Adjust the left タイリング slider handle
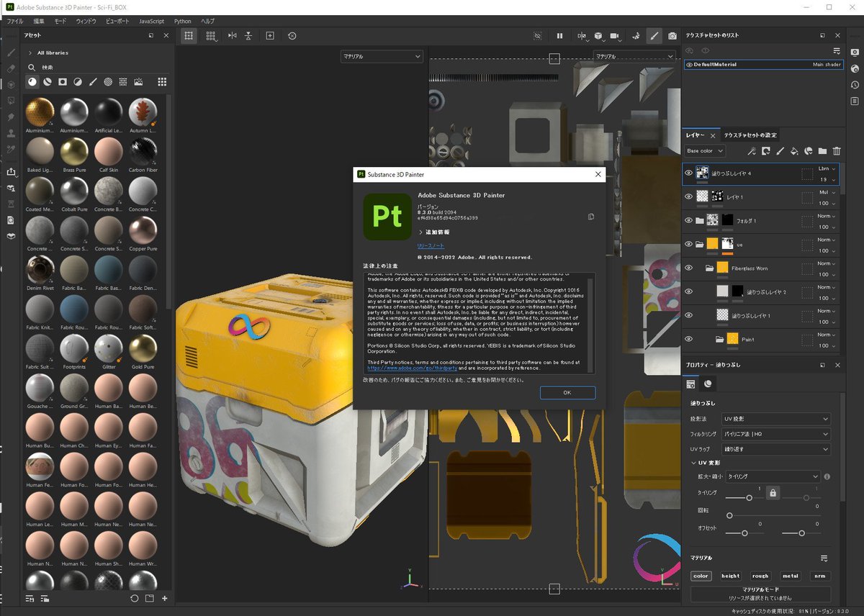Image resolution: width=864 pixels, height=616 pixels. tap(750, 497)
